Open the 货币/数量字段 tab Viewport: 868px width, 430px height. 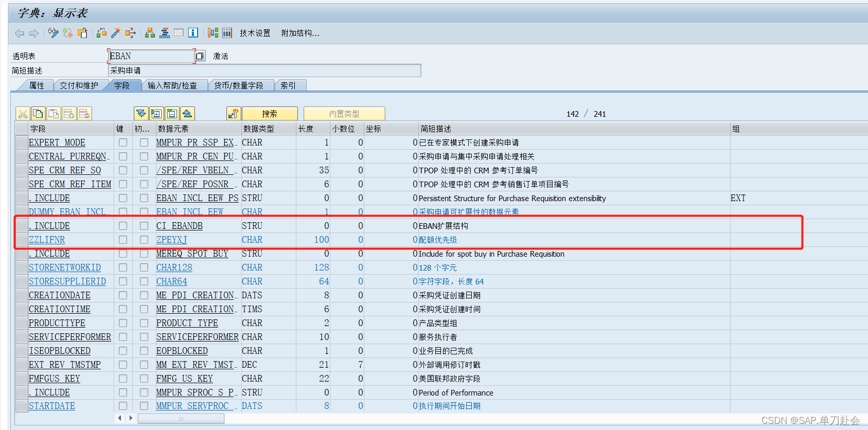[x=239, y=85]
